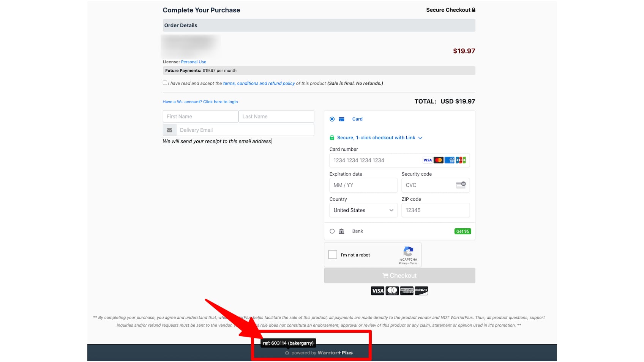Check the I'm not a robot box
The width and height of the screenshot is (644, 362).
point(333,255)
